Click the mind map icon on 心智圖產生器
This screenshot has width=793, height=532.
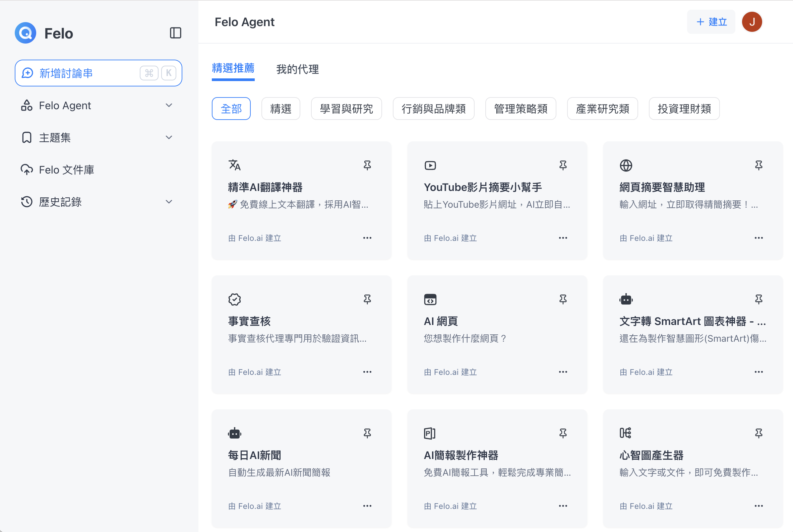625,433
